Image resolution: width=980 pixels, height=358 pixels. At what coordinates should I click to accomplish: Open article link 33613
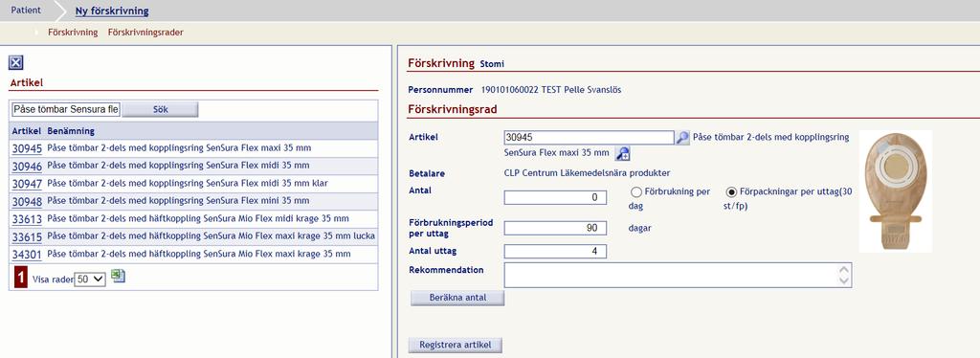[27, 219]
